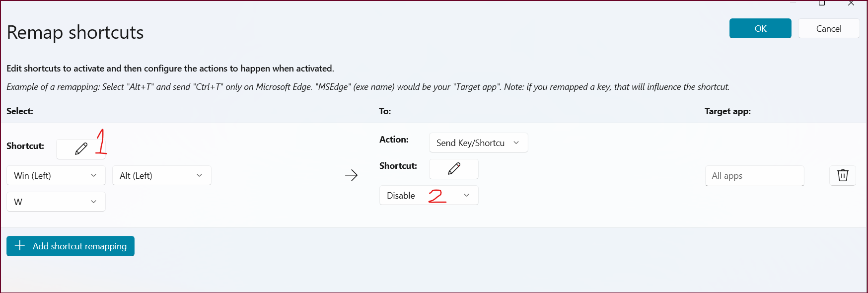Screen dimensions: 868x293
Task: Edit the To shortcut using the pencil icon
Action: pyautogui.click(x=453, y=169)
